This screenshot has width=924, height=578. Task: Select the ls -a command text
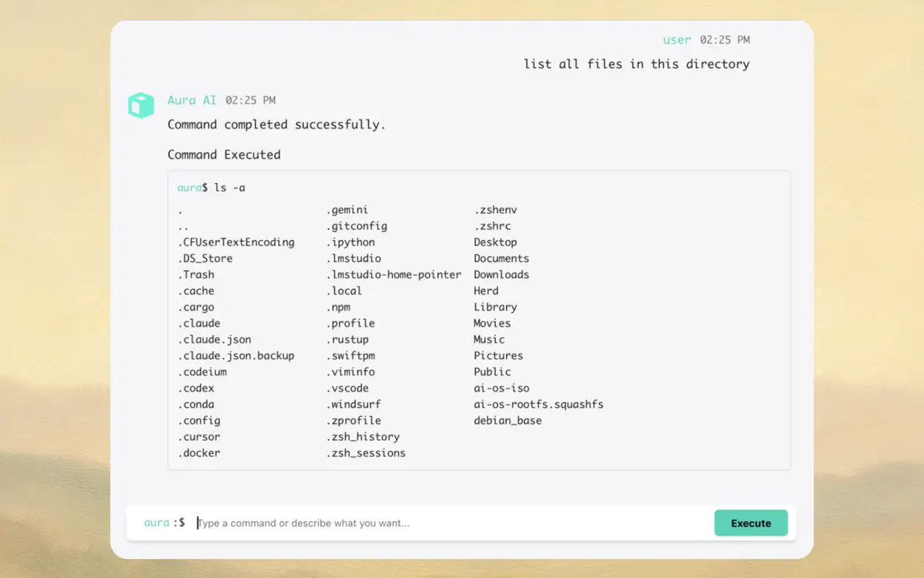pyautogui.click(x=229, y=187)
